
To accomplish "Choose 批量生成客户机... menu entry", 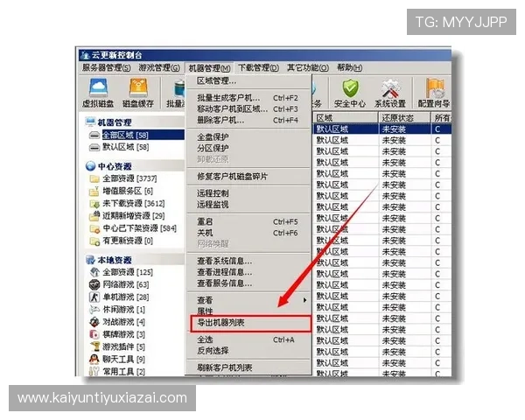I will click(x=248, y=98).
